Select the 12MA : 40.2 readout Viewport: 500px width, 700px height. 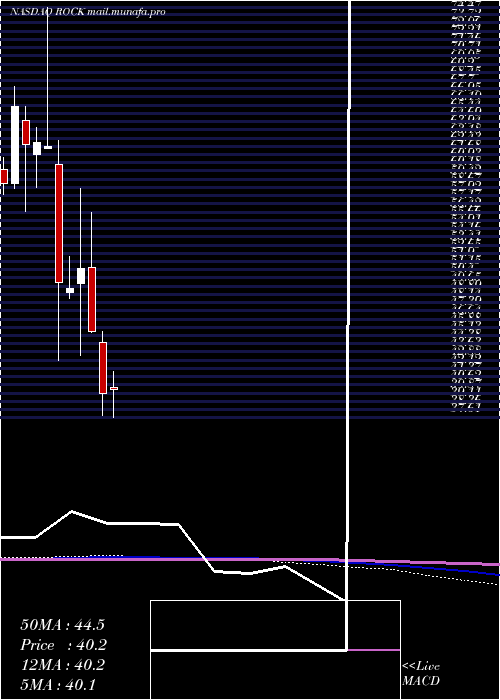click(x=62, y=665)
